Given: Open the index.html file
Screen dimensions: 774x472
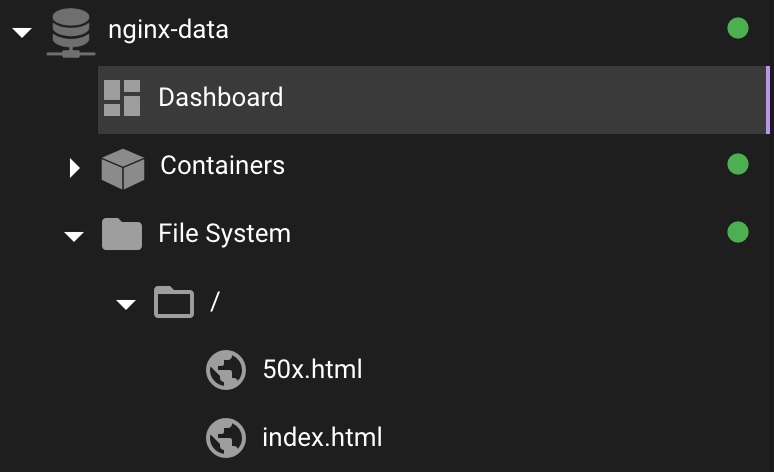Looking at the screenshot, I should 322,437.
